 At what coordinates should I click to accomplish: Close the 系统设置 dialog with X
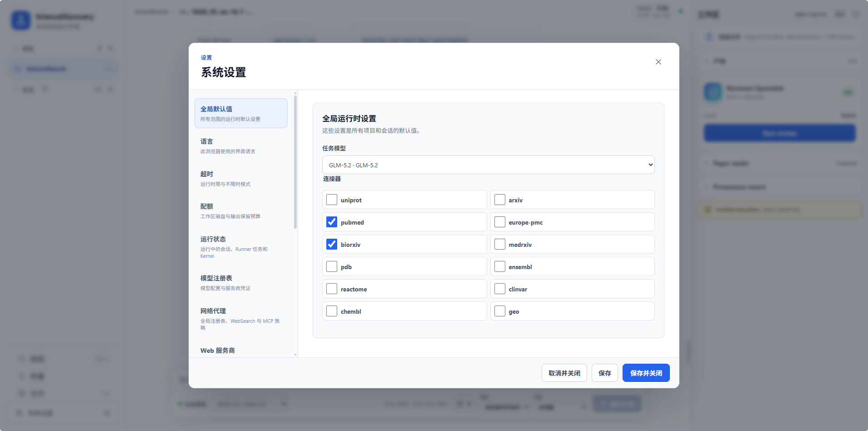658,62
